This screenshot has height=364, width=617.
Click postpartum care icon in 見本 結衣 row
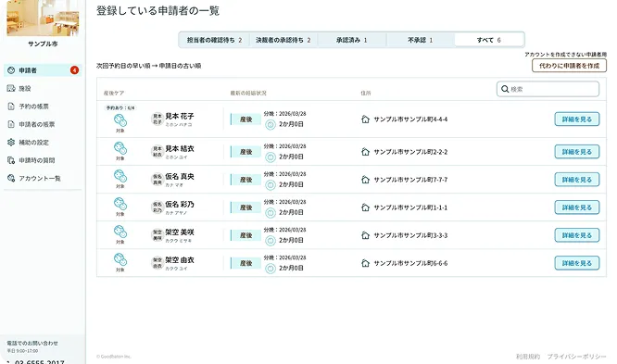pyautogui.click(x=120, y=148)
